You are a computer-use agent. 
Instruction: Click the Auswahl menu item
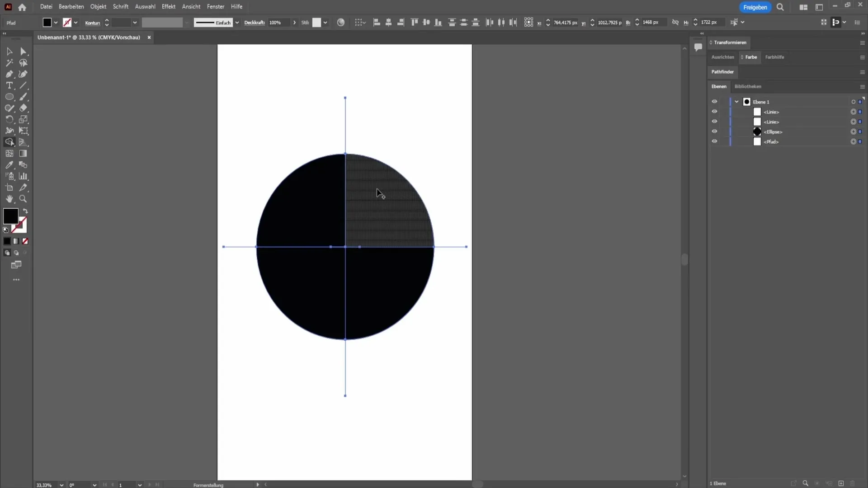click(146, 7)
